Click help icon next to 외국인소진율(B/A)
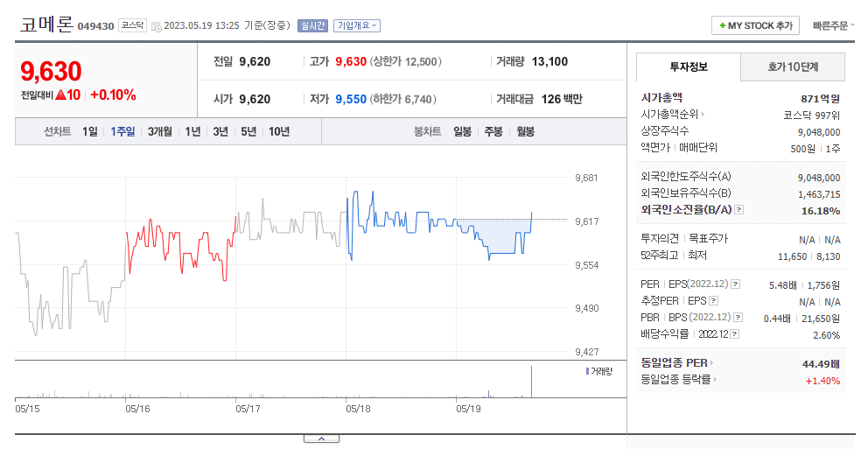The image size is (868, 449). tap(739, 210)
